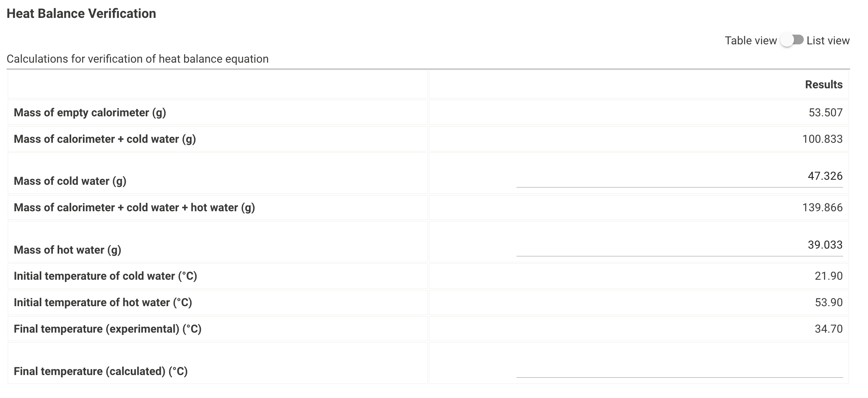The width and height of the screenshot is (868, 398).
Task: Click the 21.90 initial cold water temperature
Action: (829, 275)
